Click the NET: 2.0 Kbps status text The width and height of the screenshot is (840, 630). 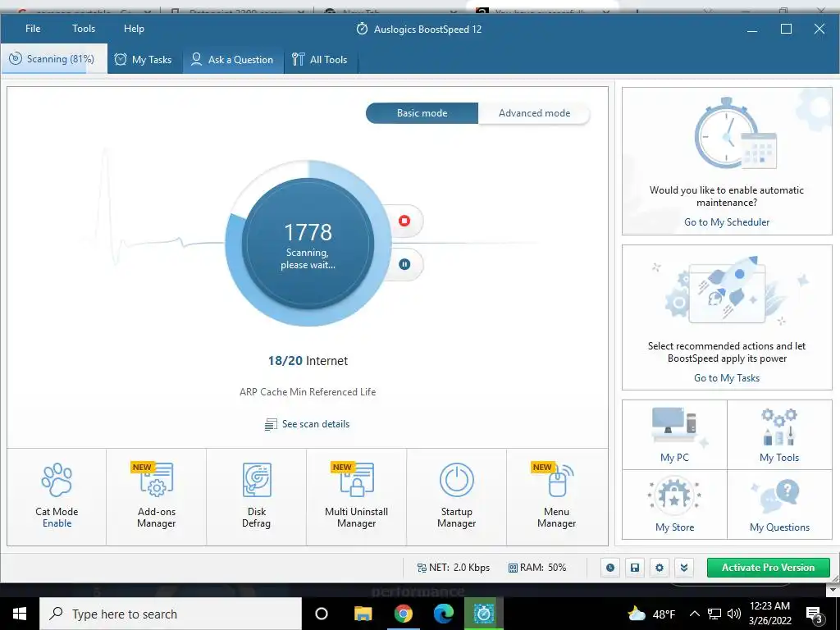click(453, 568)
